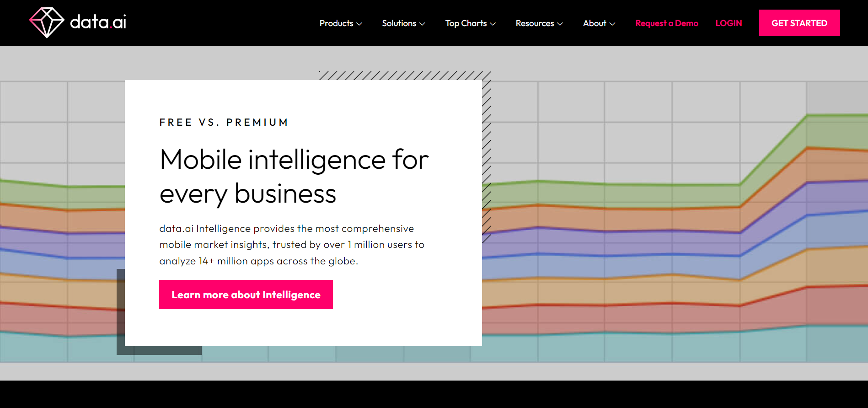The width and height of the screenshot is (868, 408).
Task: Click the teal bottom band of the chart
Action: pyautogui.click(x=640, y=349)
